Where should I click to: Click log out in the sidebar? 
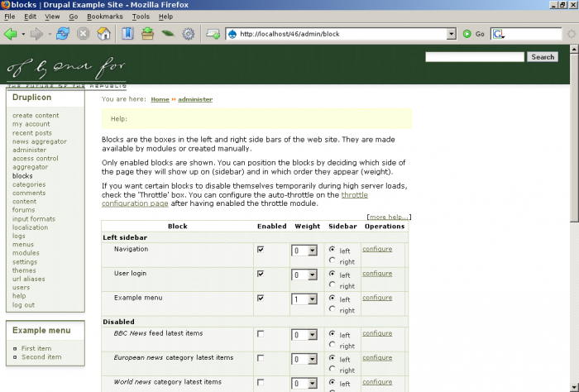[23, 305]
